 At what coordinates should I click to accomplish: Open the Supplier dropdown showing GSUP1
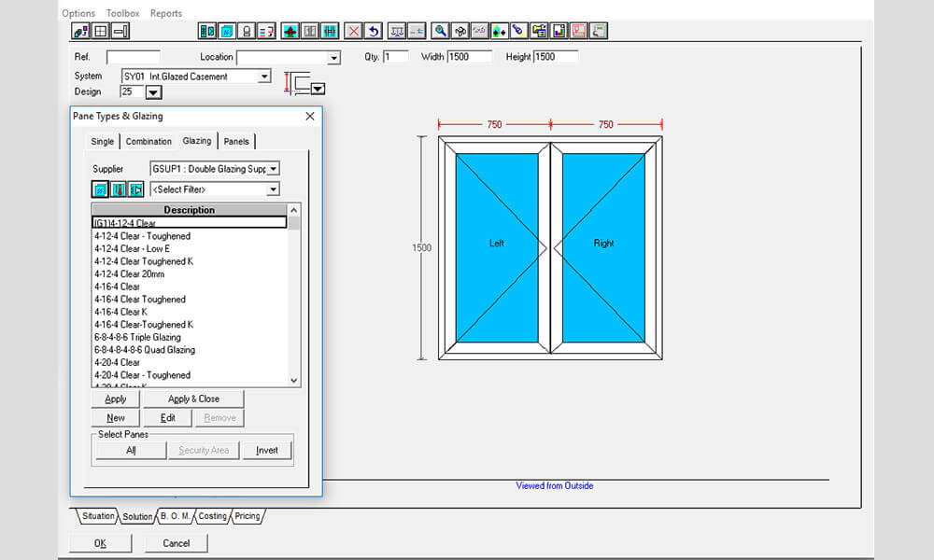274,169
